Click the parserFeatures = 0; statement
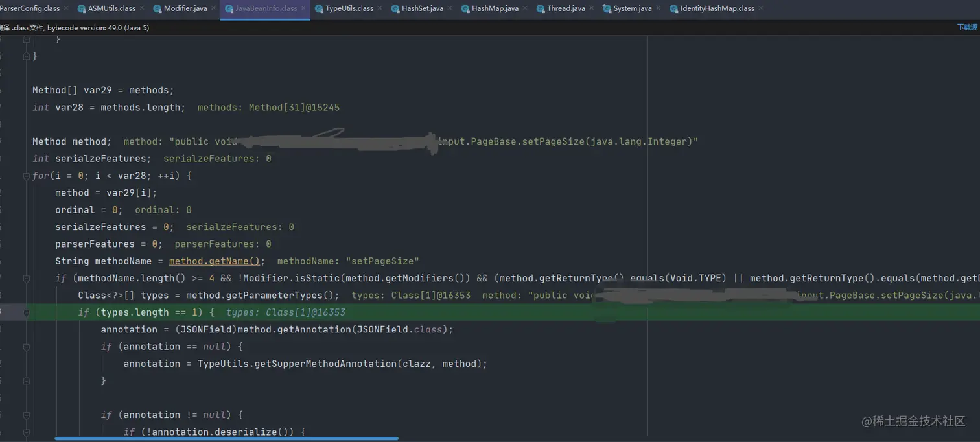 [109, 244]
